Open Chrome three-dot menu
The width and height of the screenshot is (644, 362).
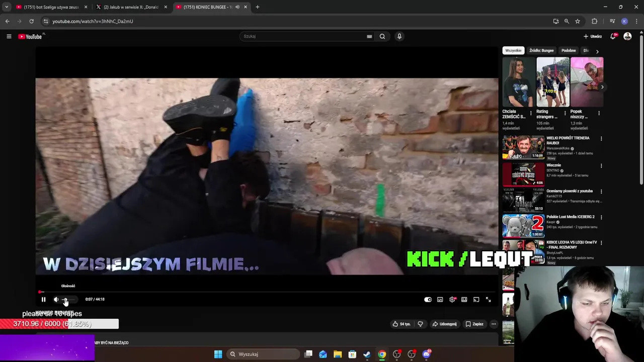(637, 21)
